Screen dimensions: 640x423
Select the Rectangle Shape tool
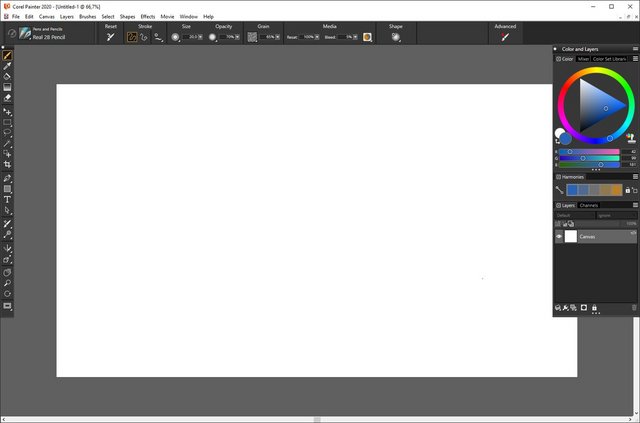pos(7,189)
